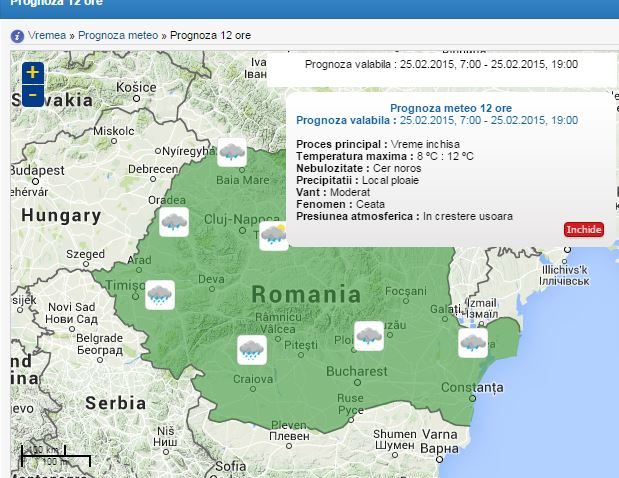The image size is (619, 478).
Task: Select the cloud-with-sun icon near Cluj-Napoca
Action: [x=273, y=236]
